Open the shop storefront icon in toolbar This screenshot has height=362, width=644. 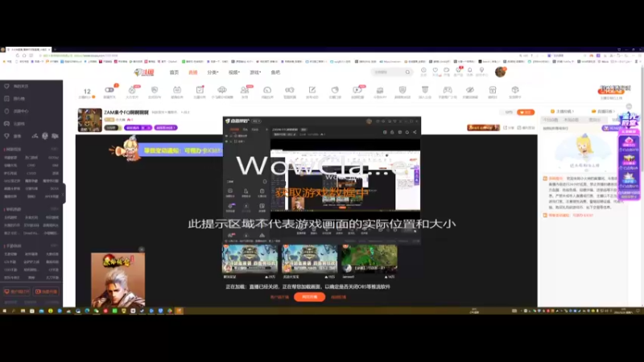pos(493,90)
